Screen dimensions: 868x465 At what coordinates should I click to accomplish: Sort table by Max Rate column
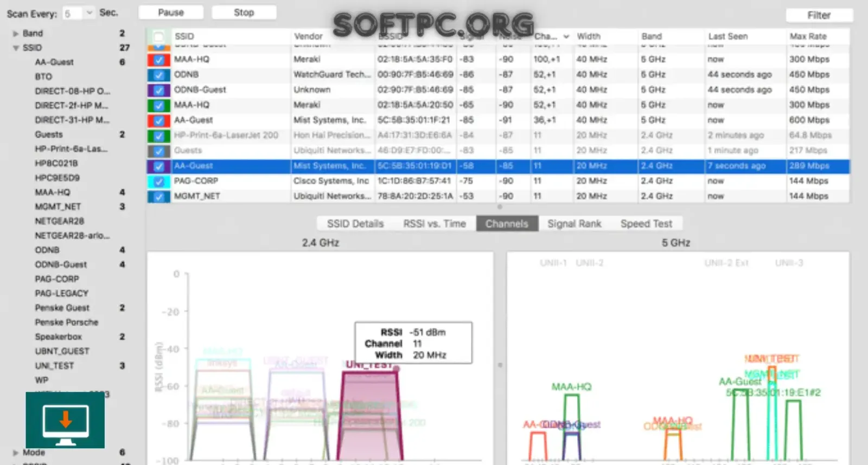(808, 36)
